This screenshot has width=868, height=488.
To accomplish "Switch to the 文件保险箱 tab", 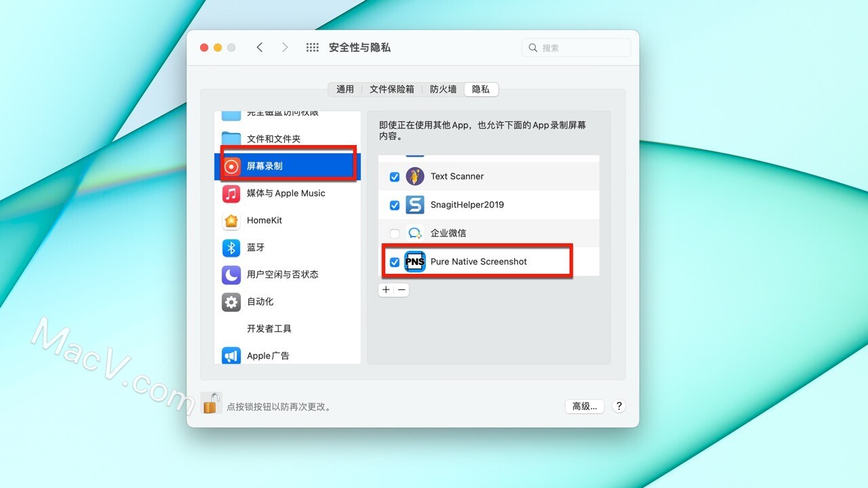I will coord(392,89).
